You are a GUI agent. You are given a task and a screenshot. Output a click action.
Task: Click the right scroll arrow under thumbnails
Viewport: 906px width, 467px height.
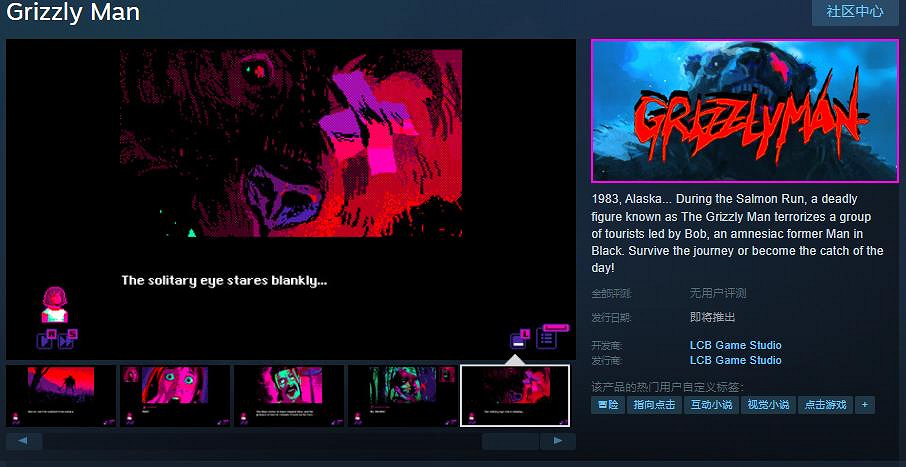click(x=558, y=441)
